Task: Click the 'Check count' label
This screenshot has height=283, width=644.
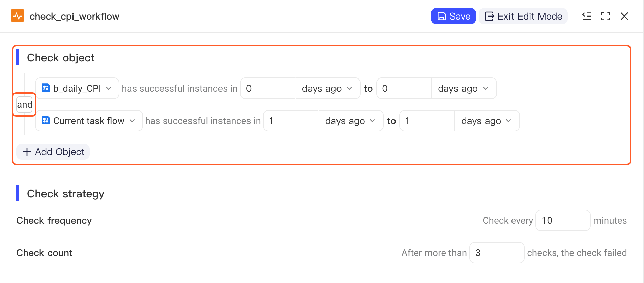Action: click(45, 253)
